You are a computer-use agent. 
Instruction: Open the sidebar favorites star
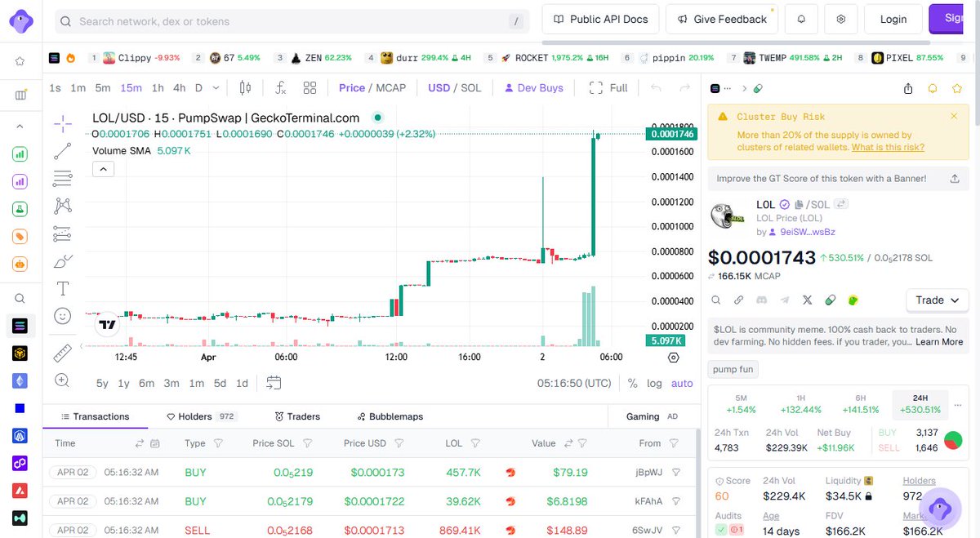(20, 60)
